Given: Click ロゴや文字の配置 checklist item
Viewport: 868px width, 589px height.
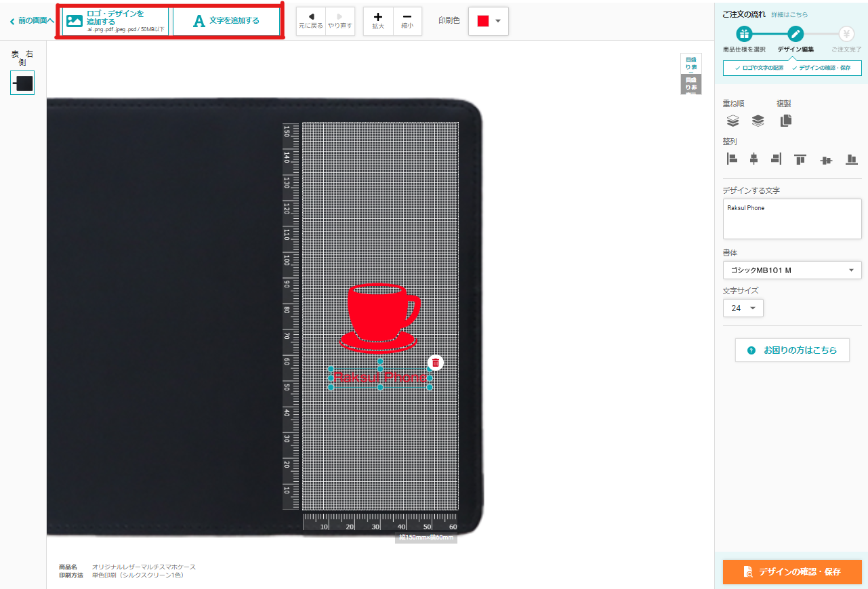Looking at the screenshot, I should coord(759,68).
